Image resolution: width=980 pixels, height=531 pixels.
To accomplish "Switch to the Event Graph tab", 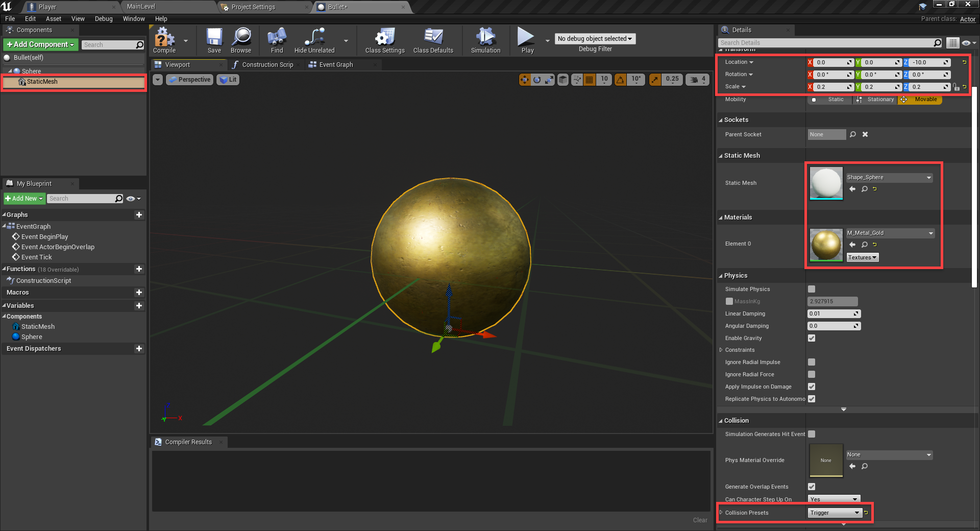I will [x=335, y=65].
